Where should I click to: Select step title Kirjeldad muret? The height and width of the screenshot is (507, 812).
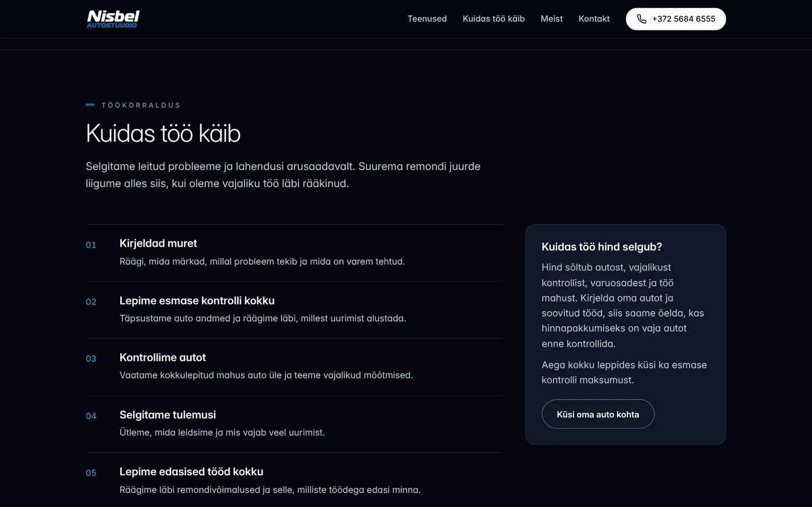point(158,244)
